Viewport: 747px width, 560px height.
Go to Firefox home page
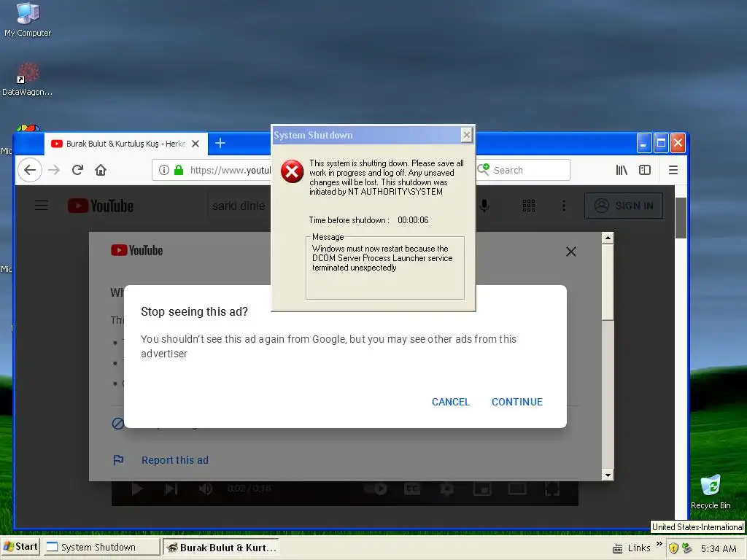pyautogui.click(x=101, y=170)
